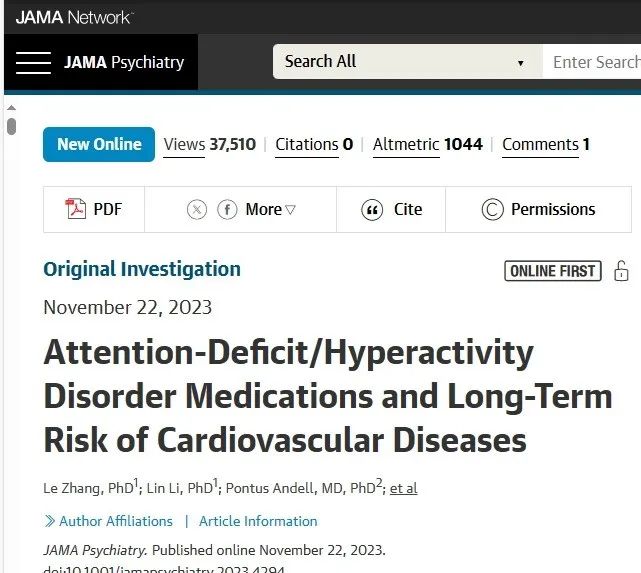641x573 pixels.
Task: Share article via X icon
Action: pyautogui.click(x=197, y=210)
